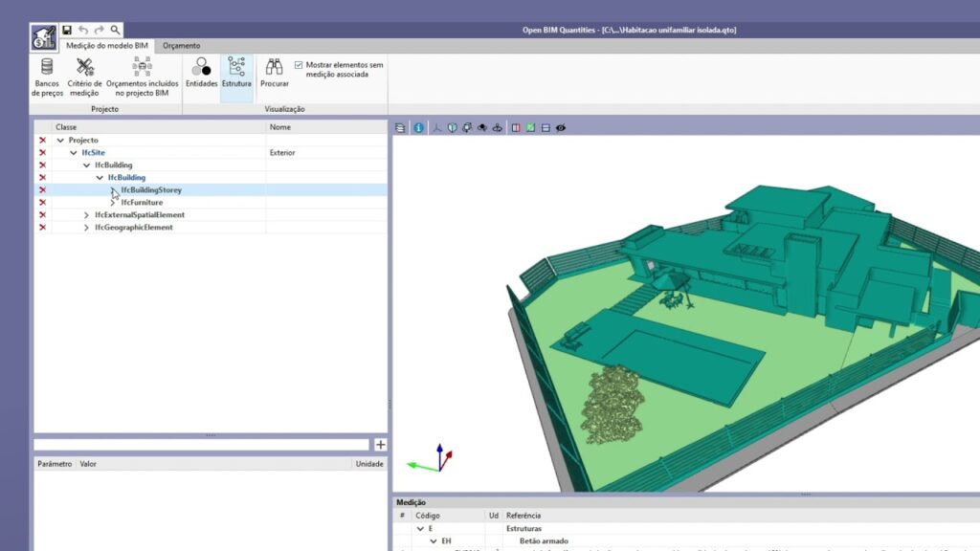Viewport: 980px width, 551px height.
Task: Open Critério de medição settings
Action: pyautogui.click(x=84, y=77)
